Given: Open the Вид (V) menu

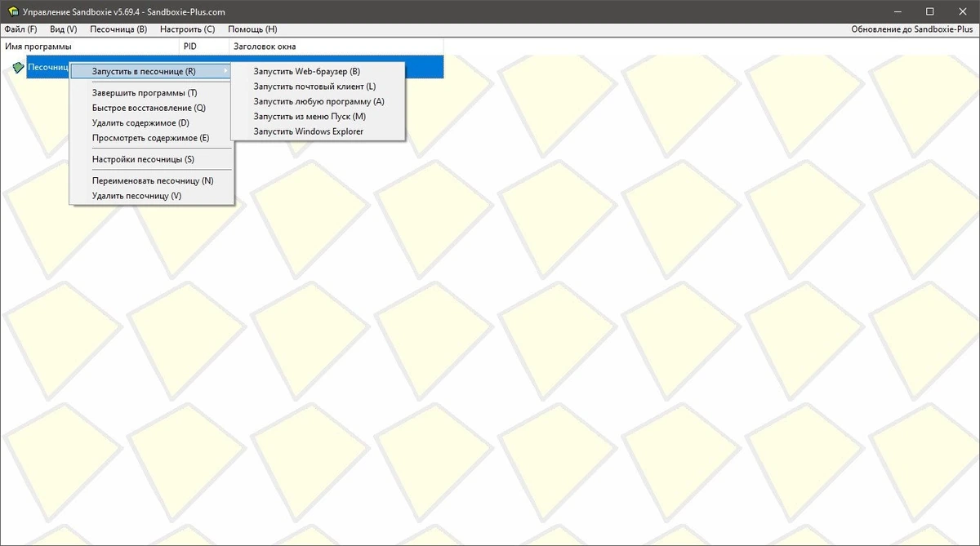Looking at the screenshot, I should (64, 29).
